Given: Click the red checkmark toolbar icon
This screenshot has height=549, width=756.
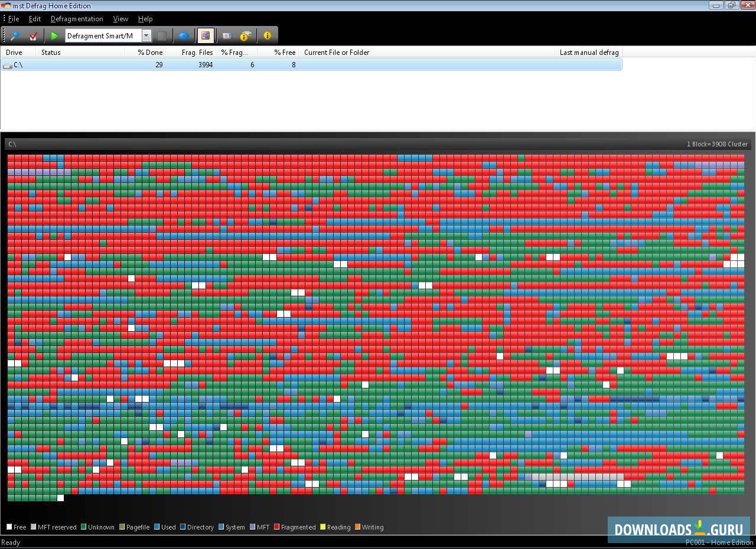Looking at the screenshot, I should [33, 36].
